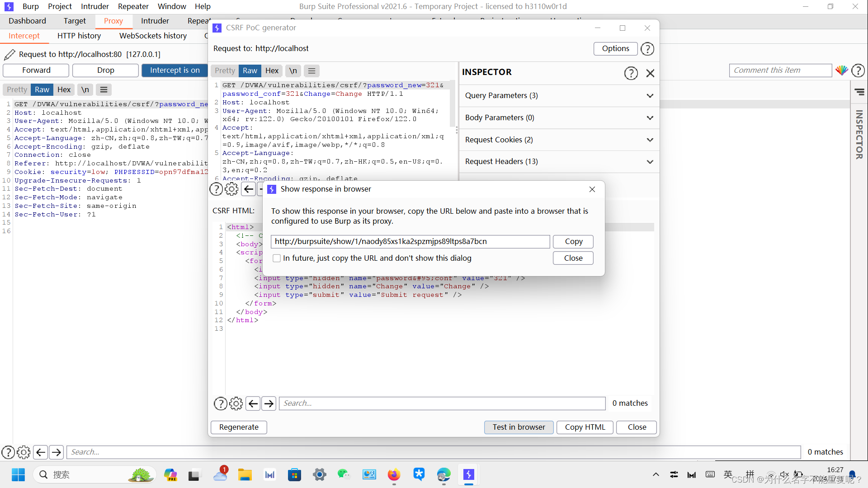Click the 'Comment this item' field

pyautogui.click(x=780, y=70)
